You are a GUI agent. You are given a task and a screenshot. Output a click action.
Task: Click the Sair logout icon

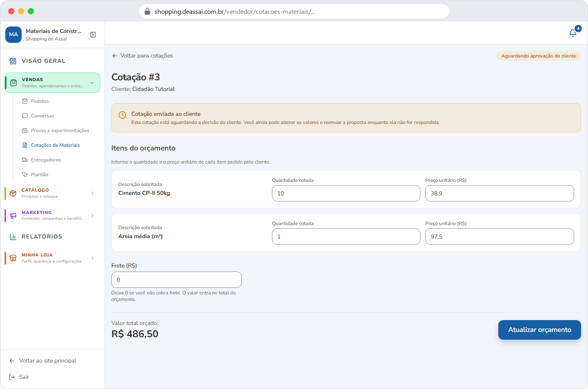(x=12, y=377)
